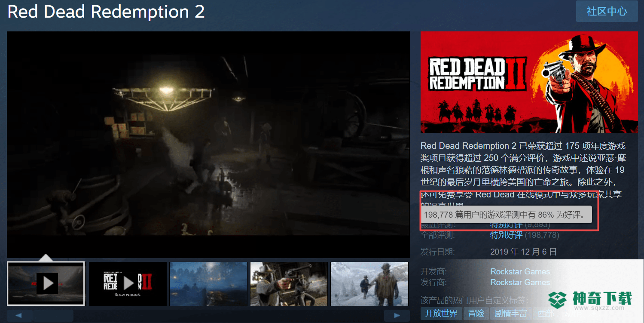Open the 社区中心 community hub button
Screen dimensions: 644x323
pyautogui.click(x=607, y=12)
